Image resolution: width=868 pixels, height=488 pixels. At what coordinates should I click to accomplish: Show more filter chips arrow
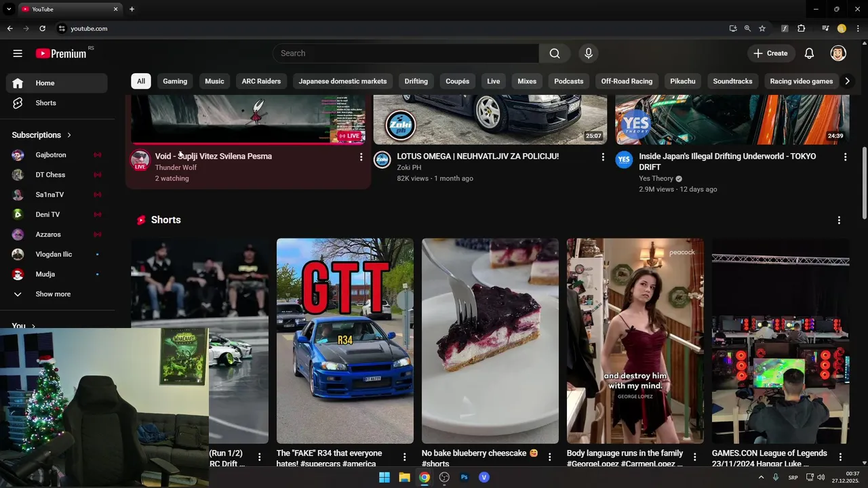[x=847, y=81]
